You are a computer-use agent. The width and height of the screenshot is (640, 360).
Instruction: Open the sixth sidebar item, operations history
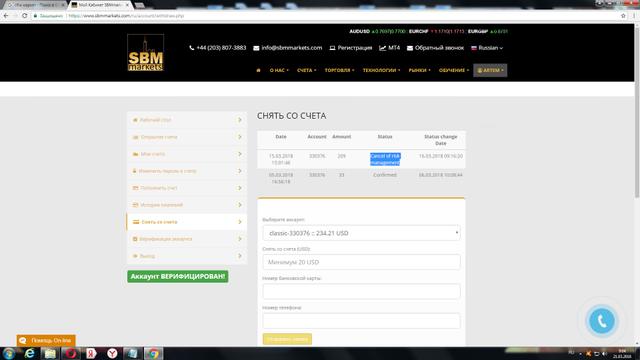click(x=187, y=205)
